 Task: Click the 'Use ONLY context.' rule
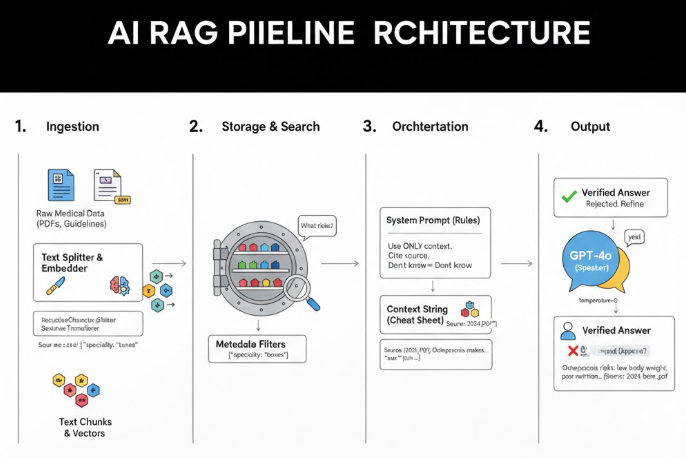[420, 246]
